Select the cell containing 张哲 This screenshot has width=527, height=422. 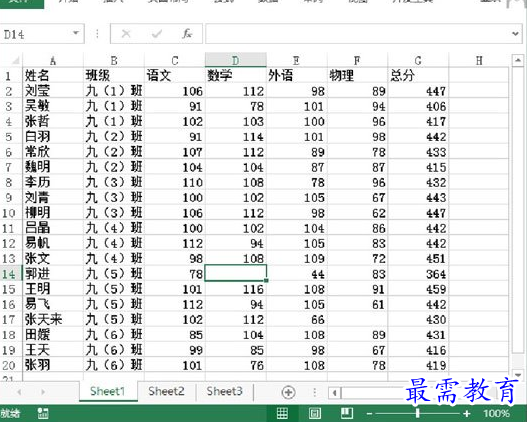(53, 121)
